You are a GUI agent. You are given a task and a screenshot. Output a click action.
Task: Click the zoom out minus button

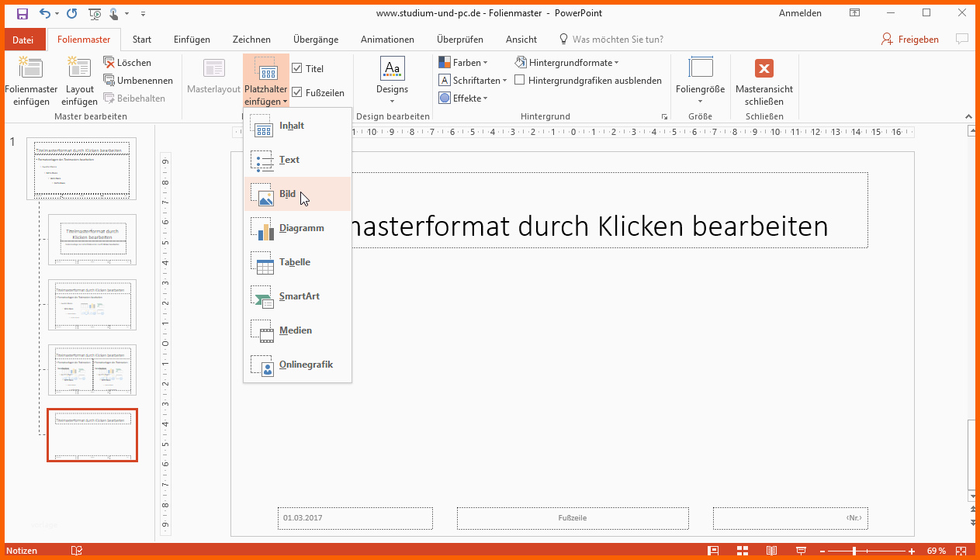822,551
